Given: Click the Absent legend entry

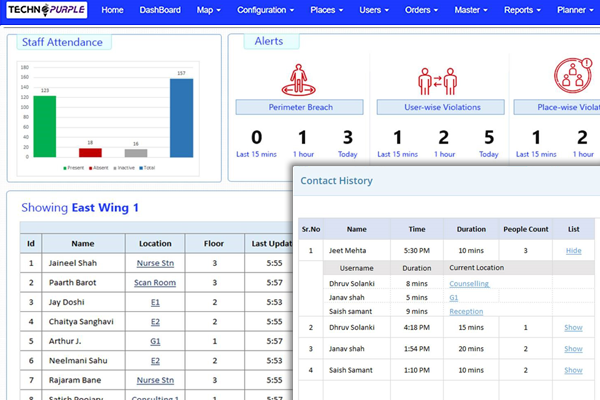Looking at the screenshot, I should coord(99,168).
